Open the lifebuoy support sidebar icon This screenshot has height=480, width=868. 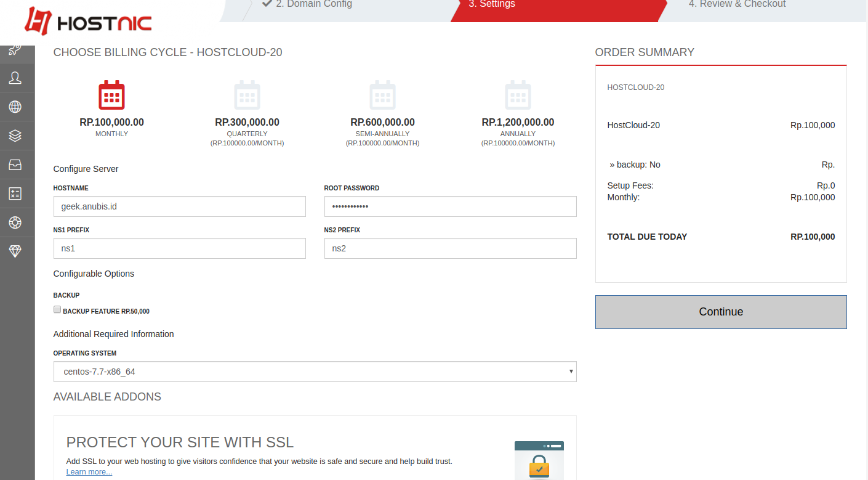pos(15,222)
